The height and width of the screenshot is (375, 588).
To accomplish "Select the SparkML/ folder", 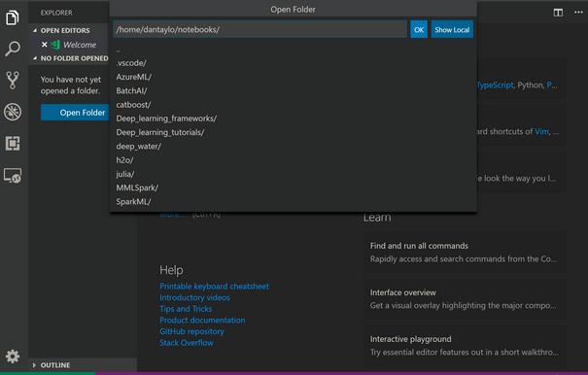I will click(294, 202).
